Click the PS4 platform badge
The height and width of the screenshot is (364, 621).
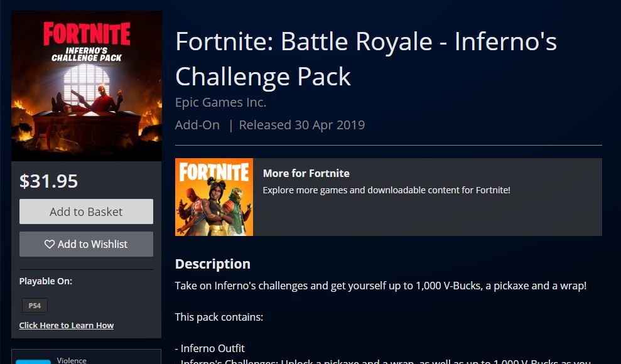[x=35, y=306]
